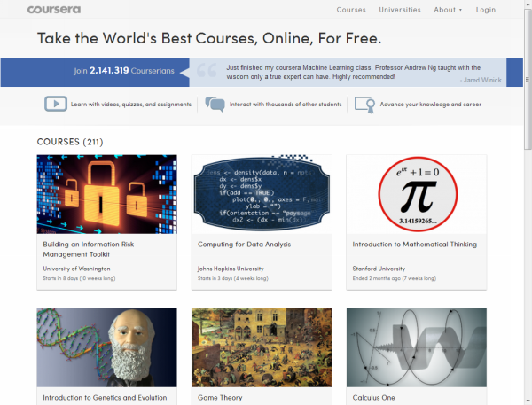This screenshot has height=405, width=532.
Task: Click Johns Hopkins University text
Action: click(x=231, y=269)
